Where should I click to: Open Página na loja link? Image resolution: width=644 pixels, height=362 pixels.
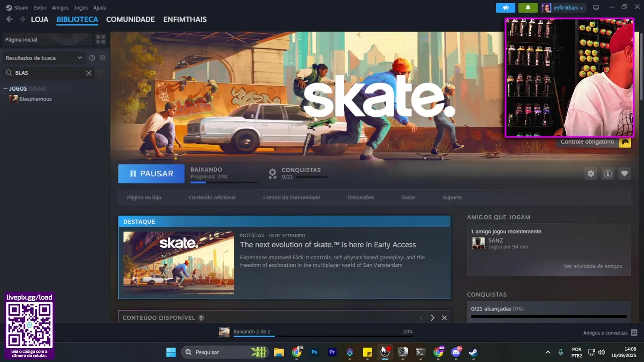coord(144,197)
